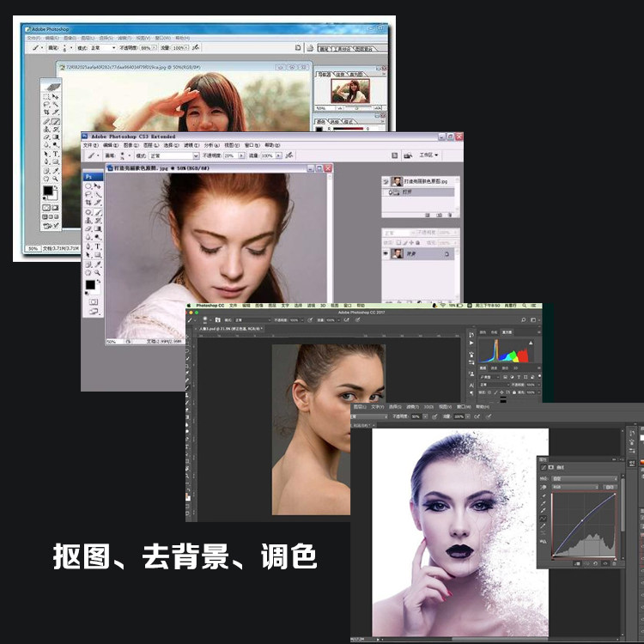Open the 模式 正常 dropdown in CS3 options bar

pos(174,155)
